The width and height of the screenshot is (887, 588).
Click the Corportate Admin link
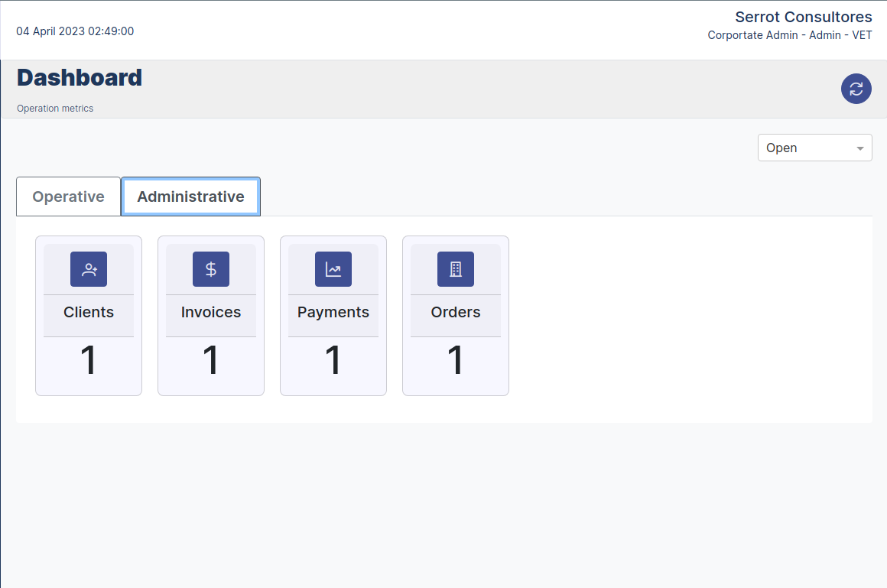click(x=751, y=35)
